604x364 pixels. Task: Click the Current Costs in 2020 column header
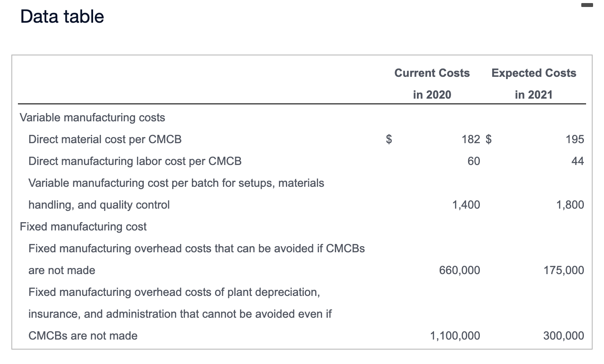coord(432,84)
